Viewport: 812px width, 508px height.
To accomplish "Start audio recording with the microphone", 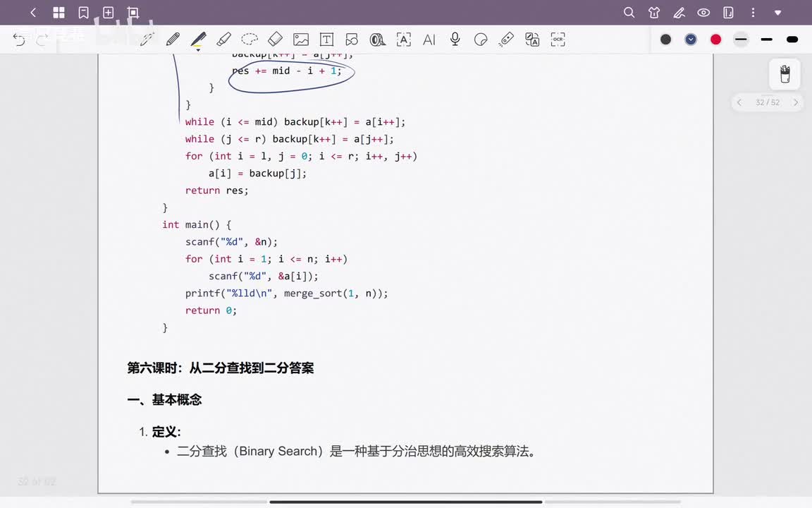I will click(x=455, y=40).
